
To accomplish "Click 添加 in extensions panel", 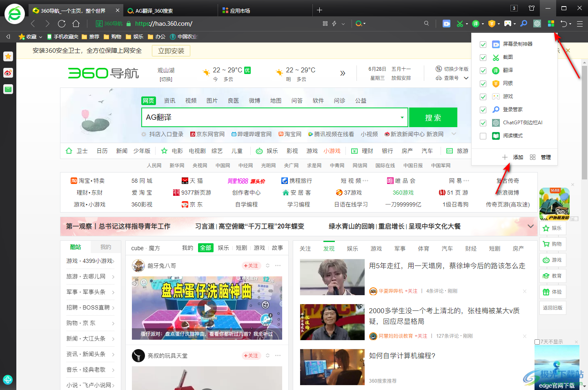I will [513, 157].
